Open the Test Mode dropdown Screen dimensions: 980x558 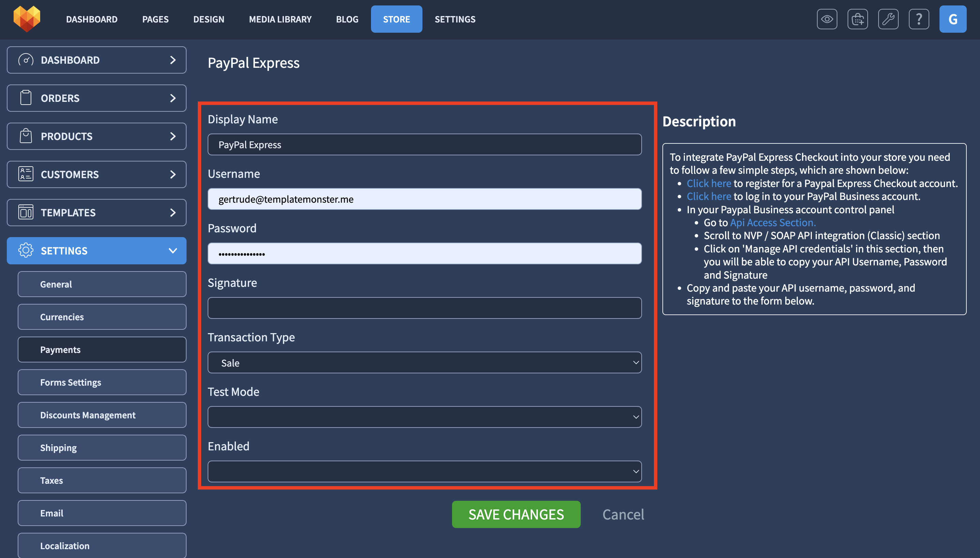tap(424, 417)
